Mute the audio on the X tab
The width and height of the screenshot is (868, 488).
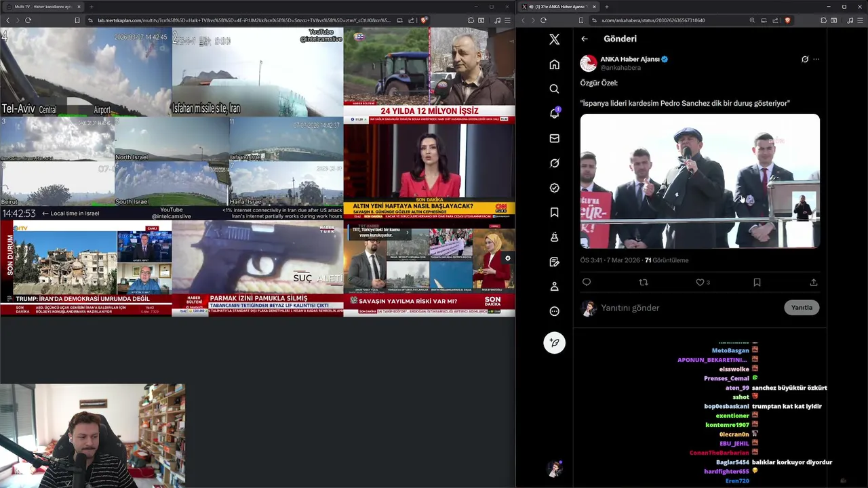pyautogui.click(x=530, y=7)
